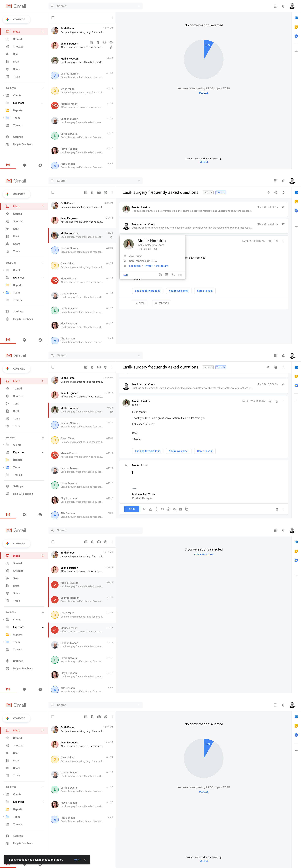
Task: Start a video call from Mollie's contact card
Action: coord(180,275)
